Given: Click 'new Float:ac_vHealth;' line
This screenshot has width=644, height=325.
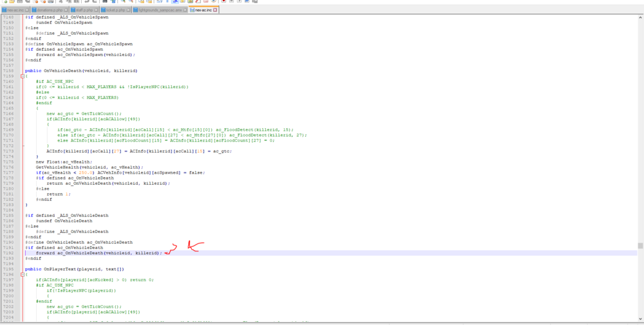Looking at the screenshot, I should point(64,162).
